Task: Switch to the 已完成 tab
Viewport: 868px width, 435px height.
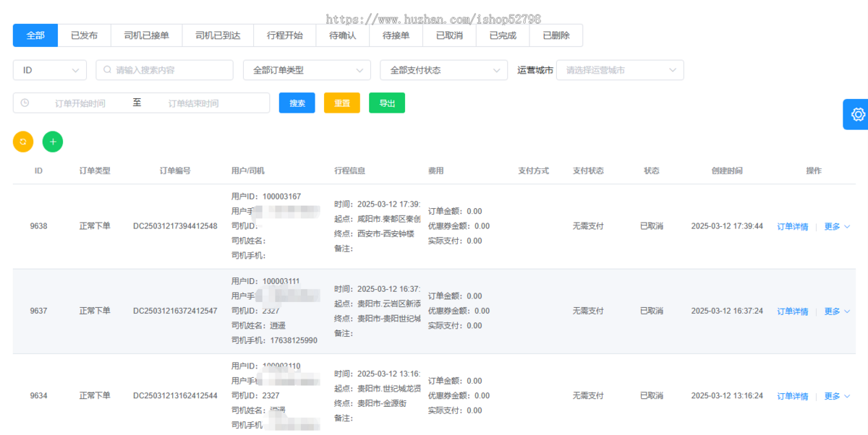Action: click(x=503, y=35)
